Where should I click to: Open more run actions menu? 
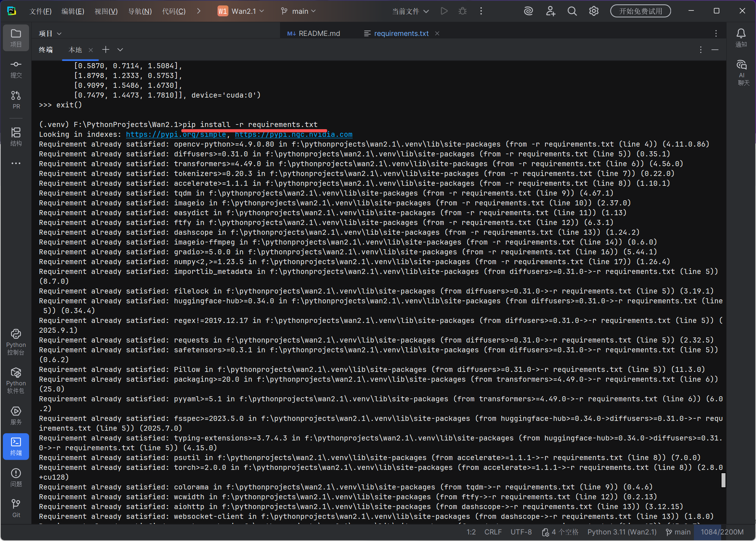481,11
